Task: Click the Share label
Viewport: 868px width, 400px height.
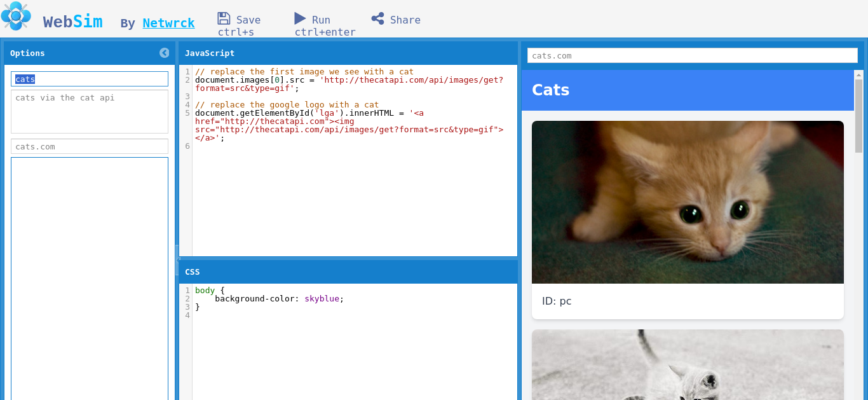Action: (x=405, y=20)
